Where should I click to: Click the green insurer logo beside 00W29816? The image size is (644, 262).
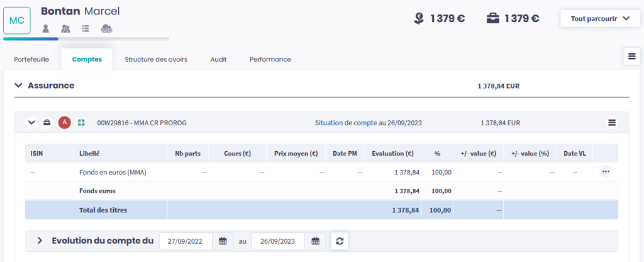tap(81, 123)
